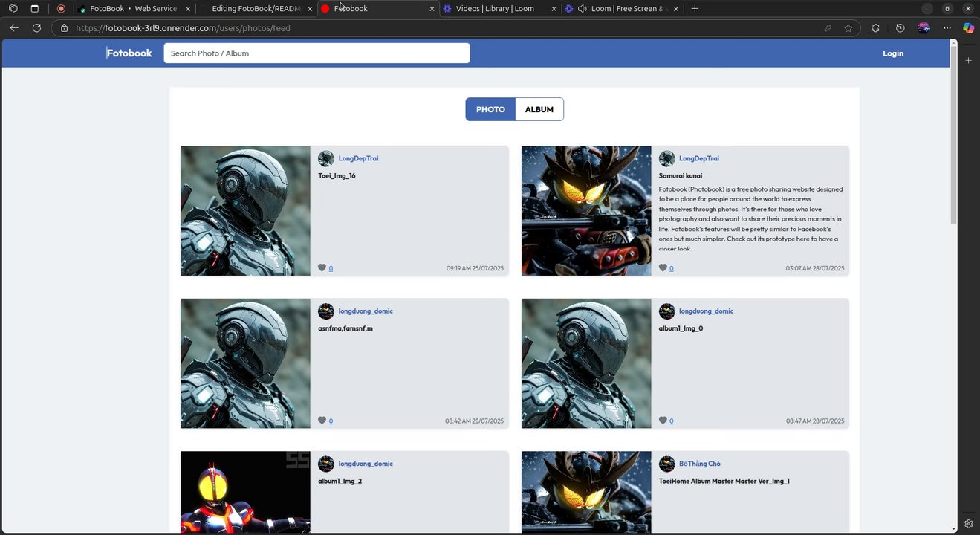
Task: Switch to the PHOTO feed view
Action: pyautogui.click(x=490, y=109)
